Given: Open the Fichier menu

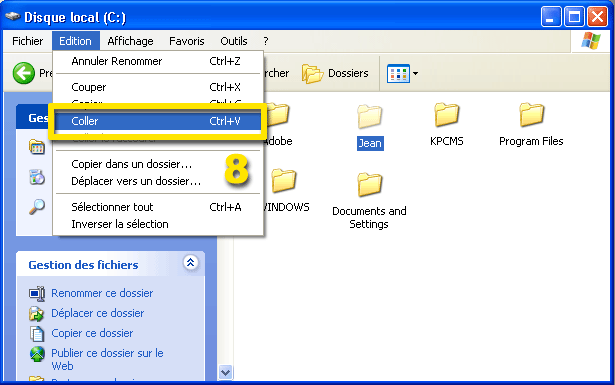Looking at the screenshot, I should point(27,41).
